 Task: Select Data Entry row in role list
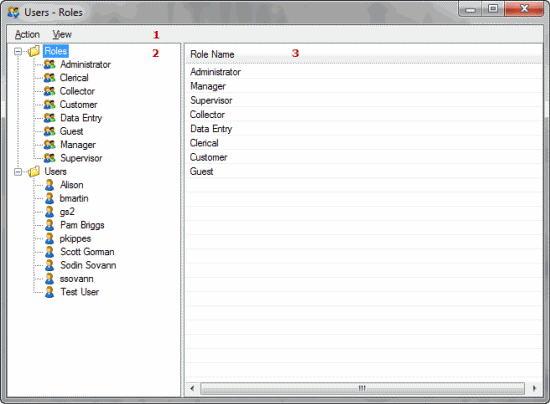pos(363,129)
